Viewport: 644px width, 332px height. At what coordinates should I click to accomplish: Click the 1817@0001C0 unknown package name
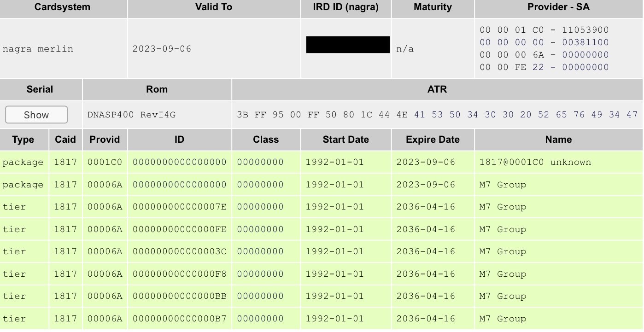pos(535,162)
